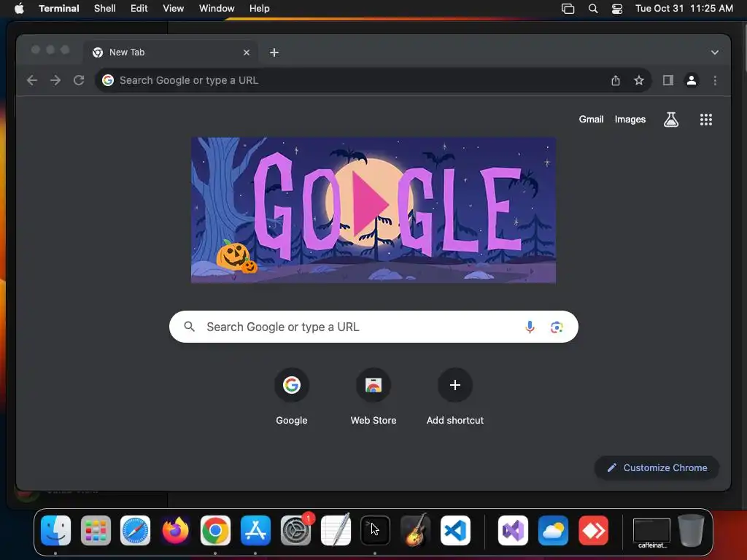Switch to Terminal in the Dock

[376, 531]
